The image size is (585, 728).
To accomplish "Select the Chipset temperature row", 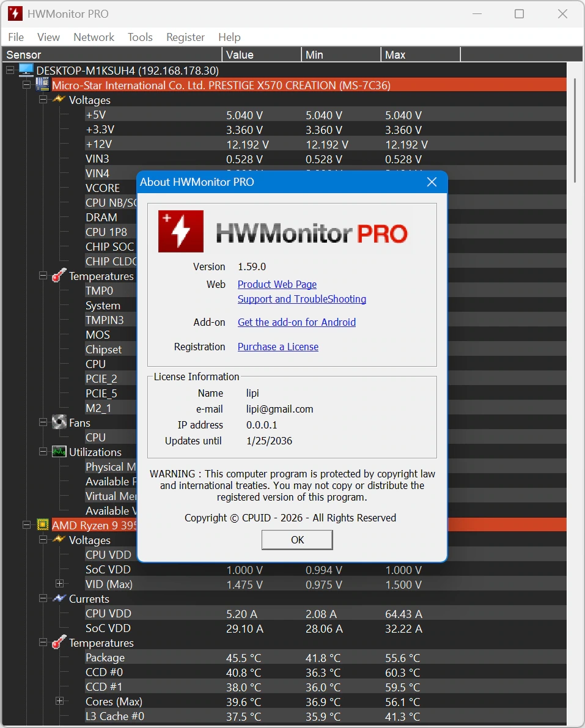I will tap(103, 349).
